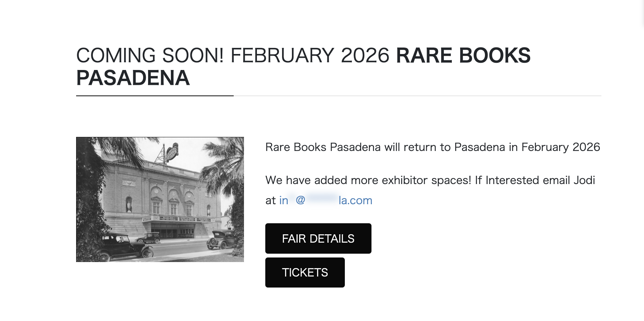The image size is (644, 321).
Task: Purchase tickets using the TICKETS button
Action: click(x=305, y=272)
